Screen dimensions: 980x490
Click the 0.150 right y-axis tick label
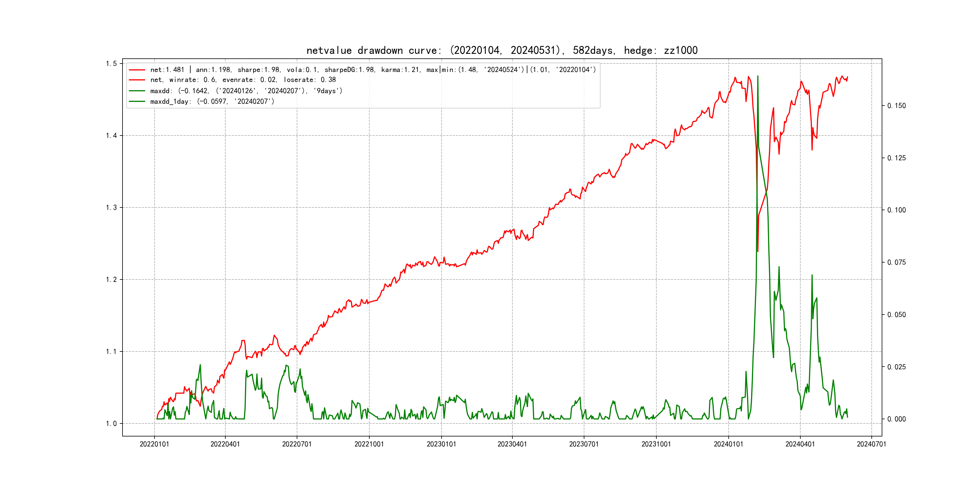[896, 106]
